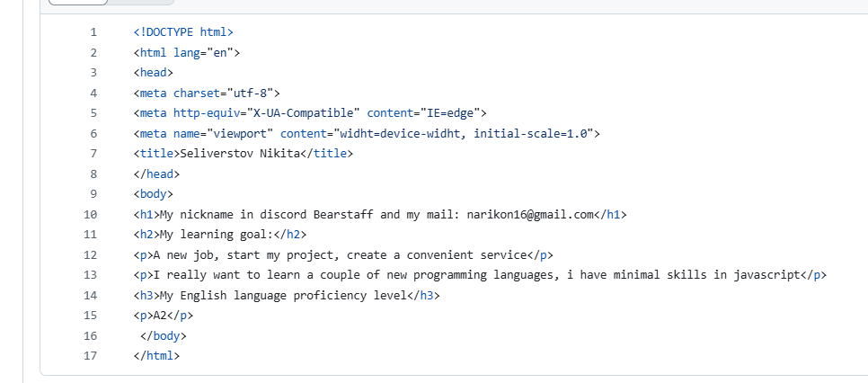Click 'A new job, start my project' paragraph

343,255
